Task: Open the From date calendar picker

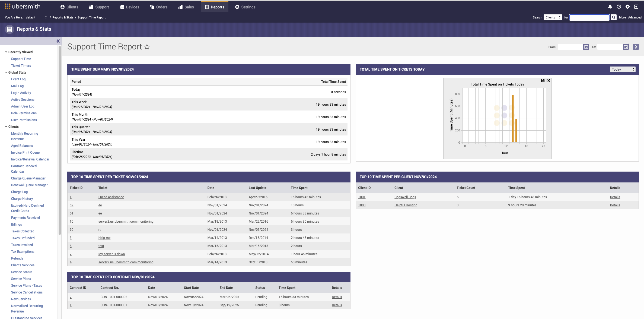Action: [x=586, y=47]
